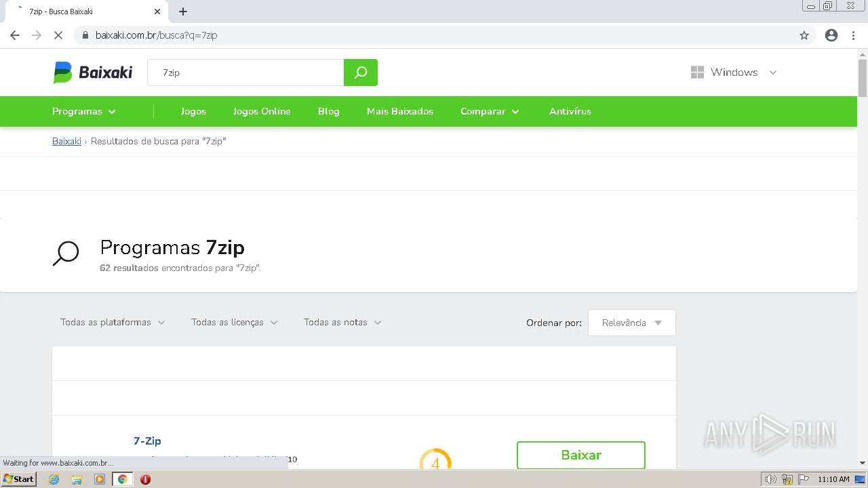Image resolution: width=868 pixels, height=488 pixels.
Task: Open the Todas as licenças filter
Action: (x=235, y=322)
